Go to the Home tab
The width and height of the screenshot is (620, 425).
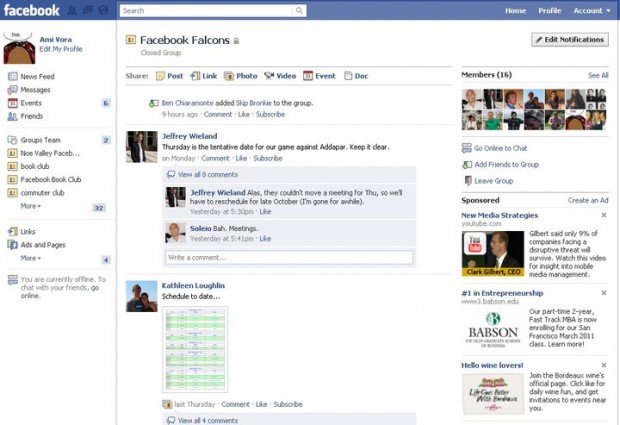(515, 11)
